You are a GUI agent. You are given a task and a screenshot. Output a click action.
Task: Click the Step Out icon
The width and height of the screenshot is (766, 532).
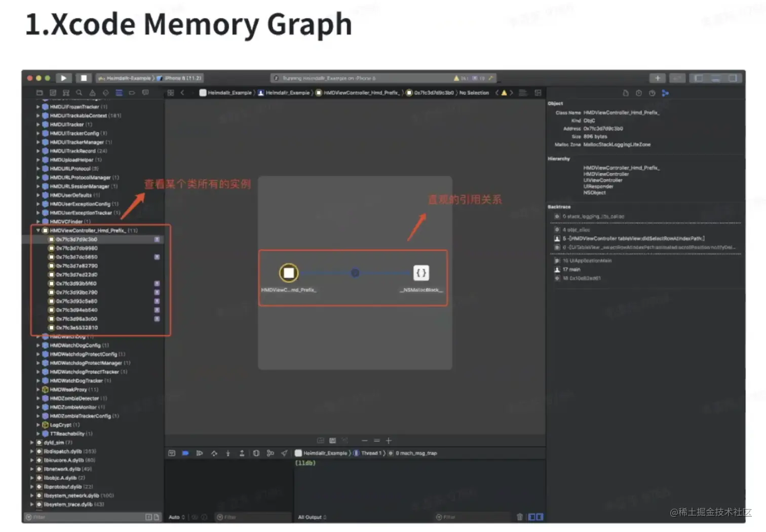(242, 453)
